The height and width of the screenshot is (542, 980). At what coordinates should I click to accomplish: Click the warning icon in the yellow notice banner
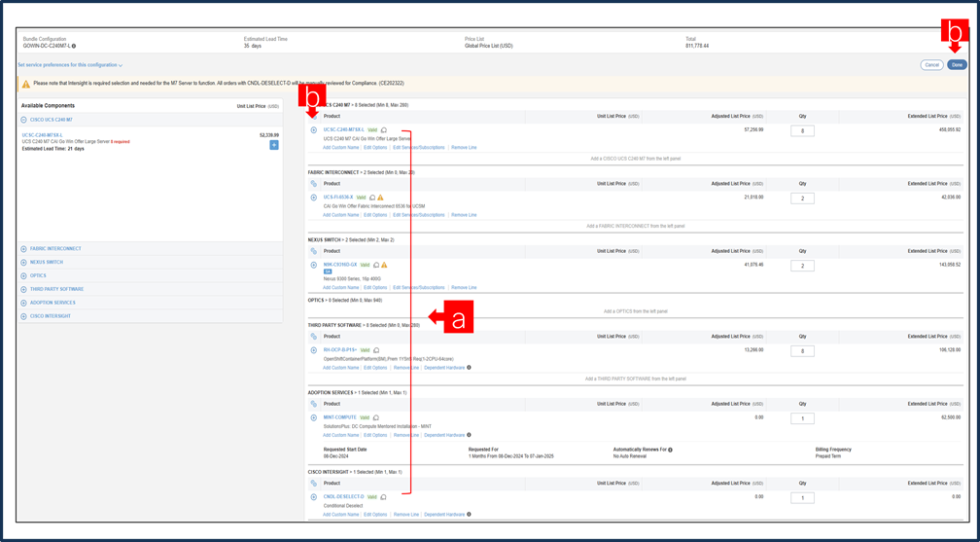(26, 84)
